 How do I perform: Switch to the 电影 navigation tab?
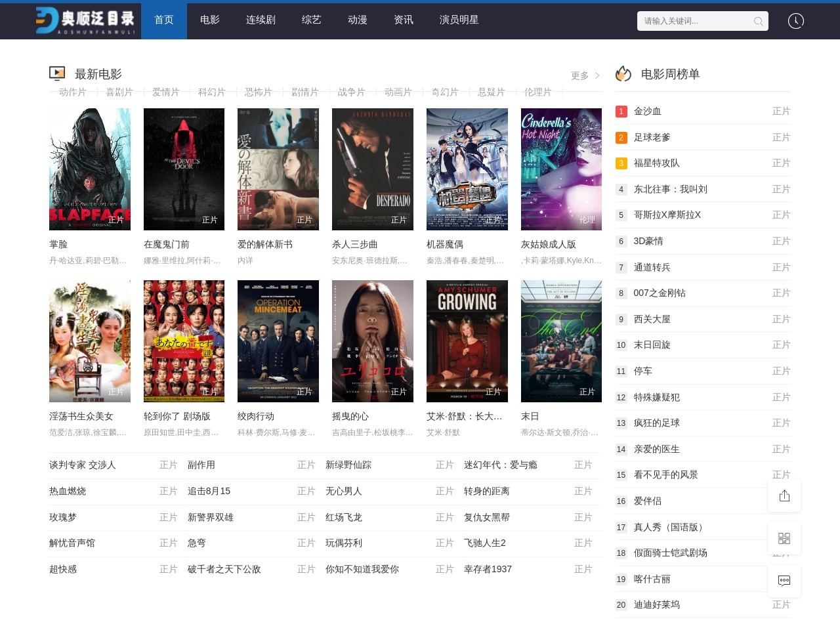pyautogui.click(x=210, y=20)
